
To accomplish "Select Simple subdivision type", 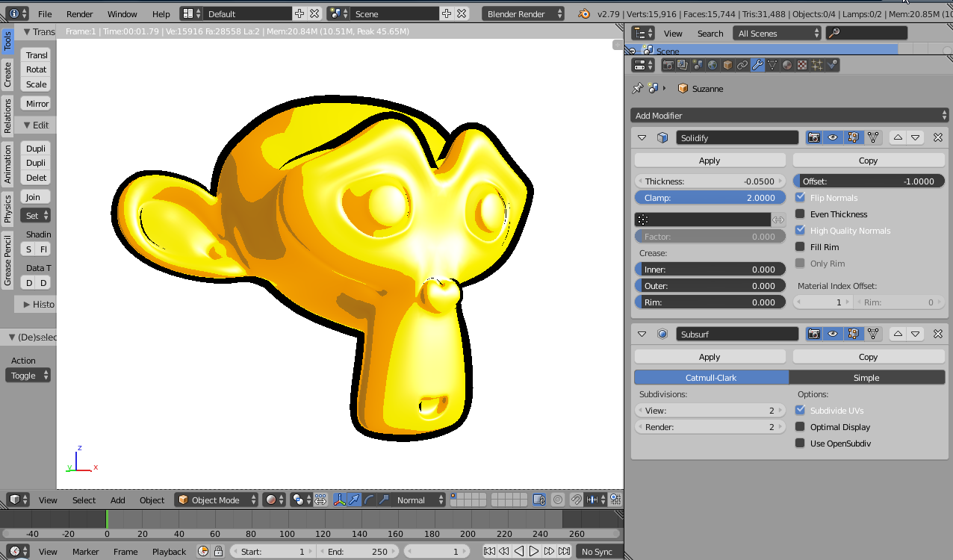I will tap(866, 377).
